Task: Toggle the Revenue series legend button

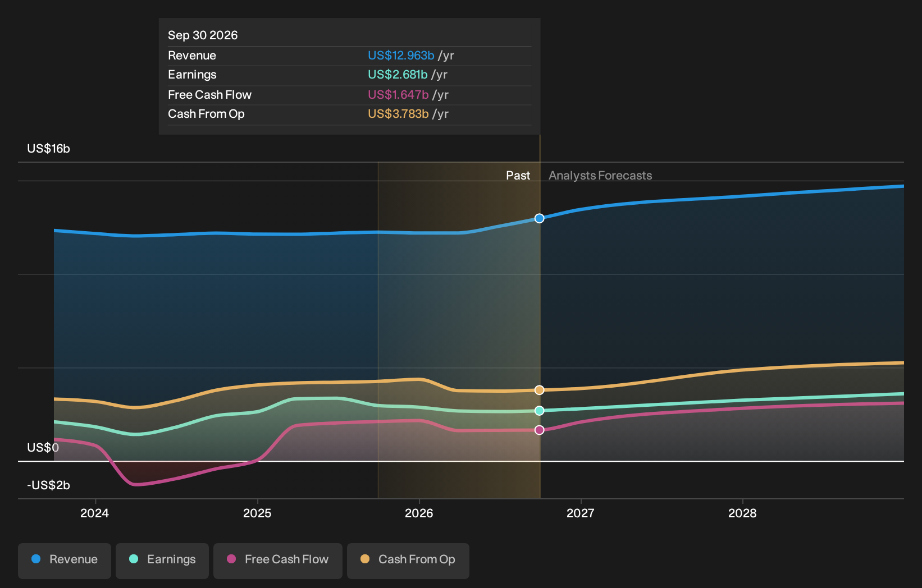Action: click(x=65, y=561)
